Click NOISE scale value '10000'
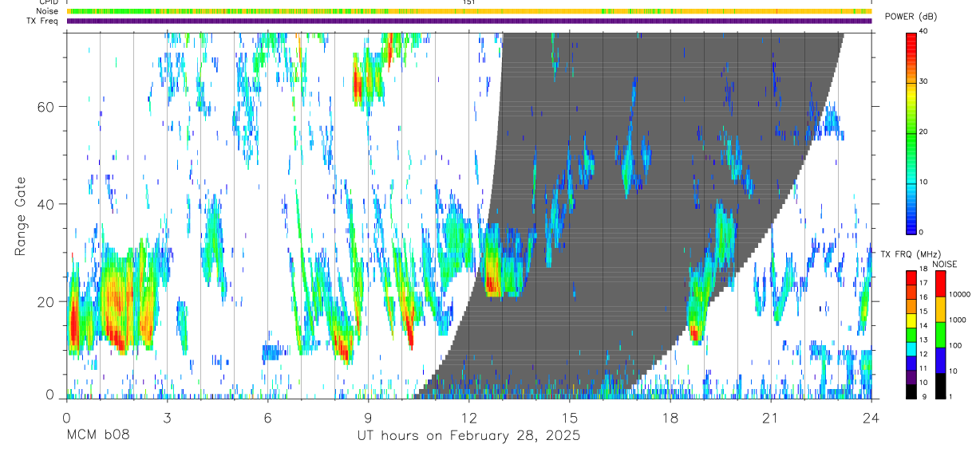The height and width of the screenshot is (452, 980). pos(960,294)
